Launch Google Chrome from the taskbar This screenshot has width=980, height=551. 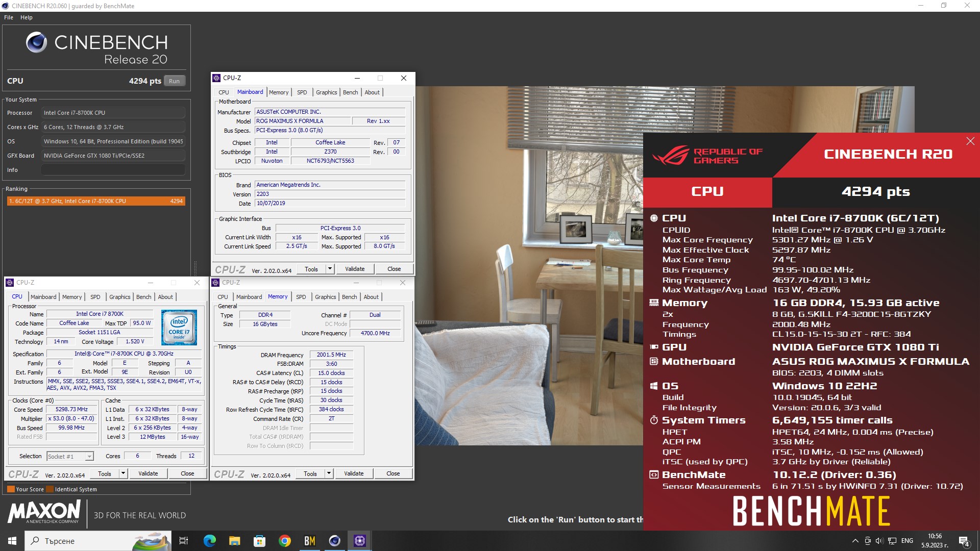284,541
